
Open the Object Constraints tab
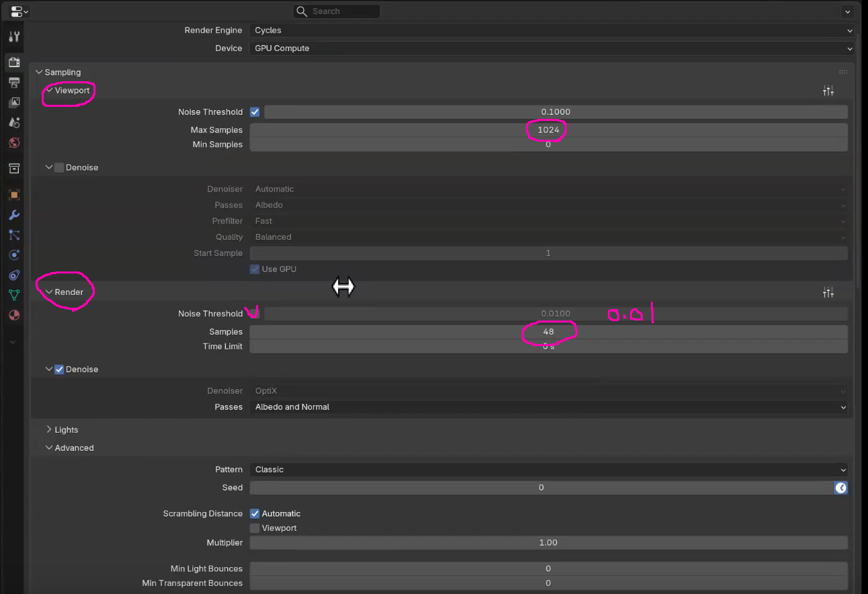click(x=13, y=275)
